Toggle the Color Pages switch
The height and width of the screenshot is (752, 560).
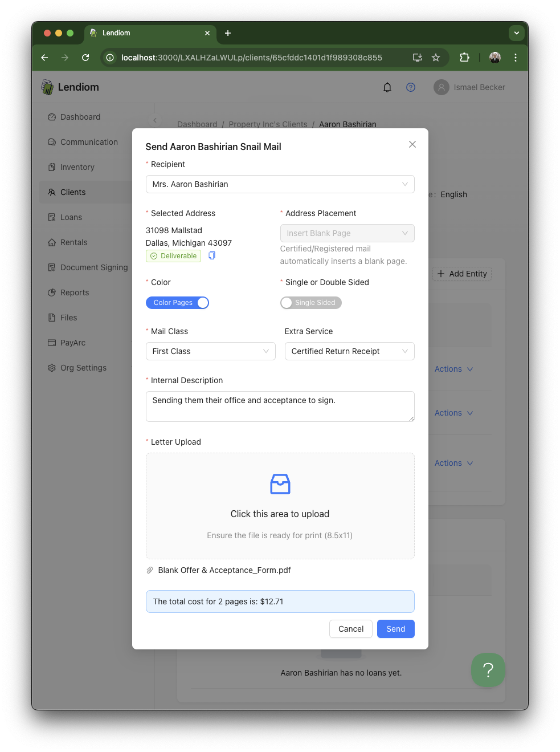pyautogui.click(x=177, y=303)
